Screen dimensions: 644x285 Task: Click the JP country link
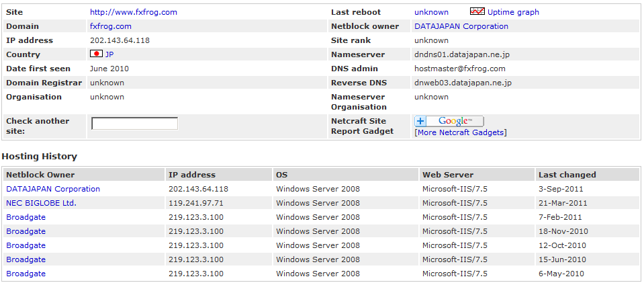[109, 54]
